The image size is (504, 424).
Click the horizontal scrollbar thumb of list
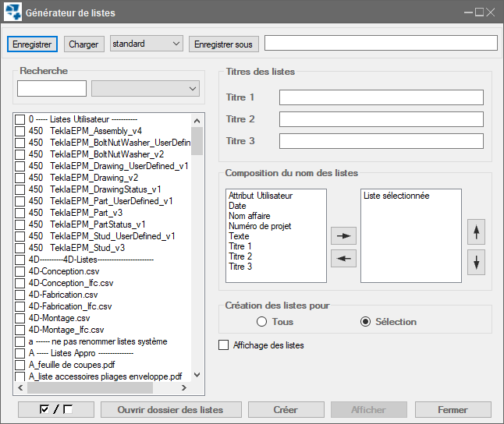[x=90, y=387]
